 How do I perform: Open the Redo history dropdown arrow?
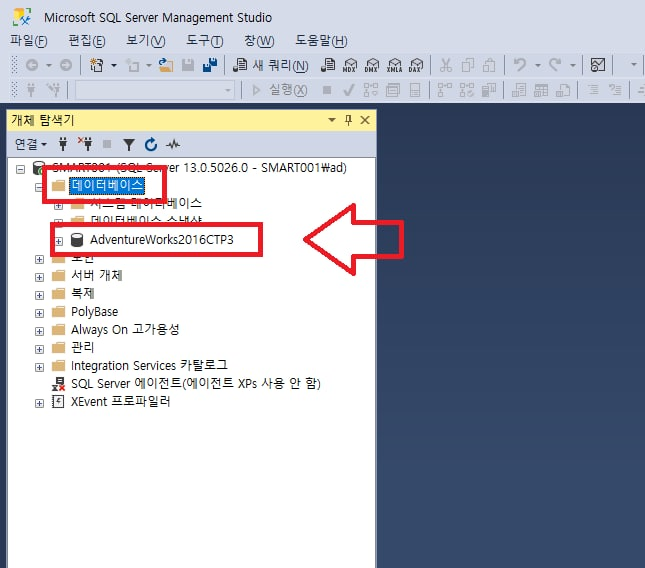tap(573, 65)
